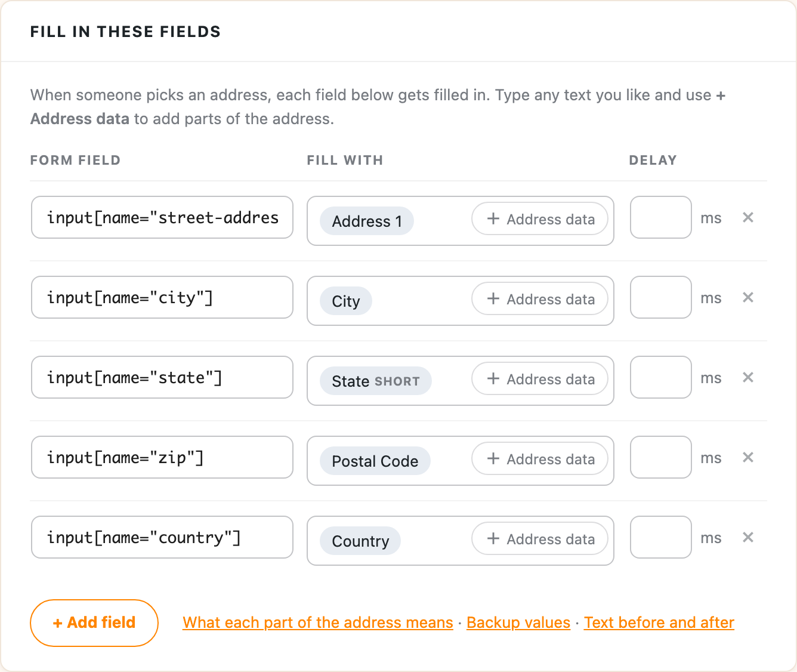Select the Address 1 tag chip

(367, 221)
